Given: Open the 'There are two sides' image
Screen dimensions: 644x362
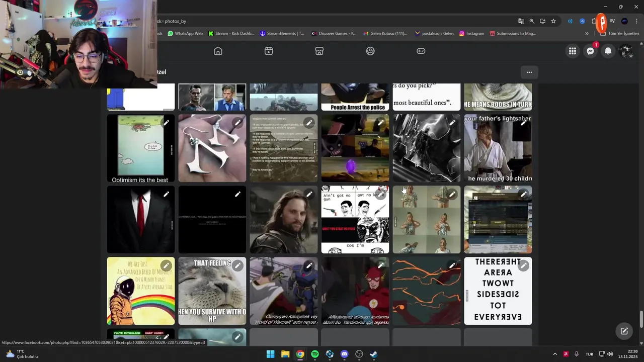Looking at the screenshot, I should point(498,291).
